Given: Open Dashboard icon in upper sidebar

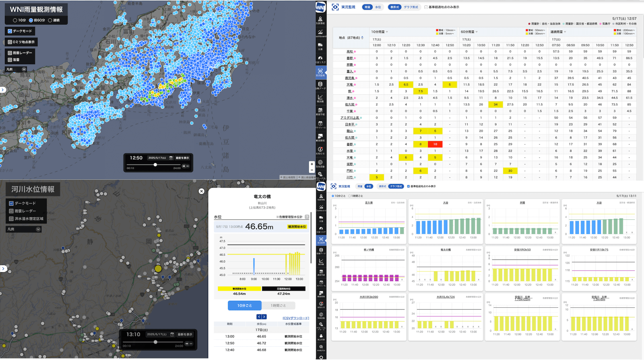Looking at the screenshot, I should (320, 33).
